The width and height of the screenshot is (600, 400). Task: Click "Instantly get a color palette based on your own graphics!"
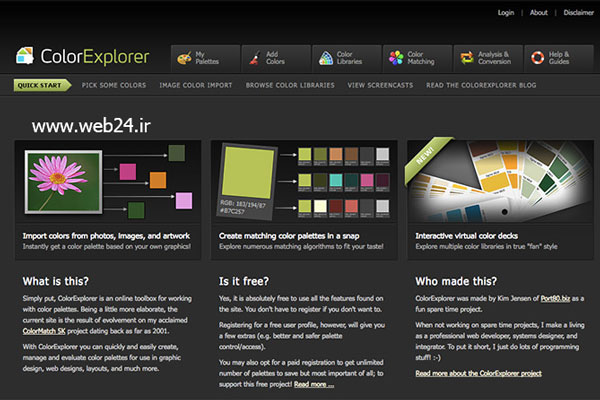point(106,247)
